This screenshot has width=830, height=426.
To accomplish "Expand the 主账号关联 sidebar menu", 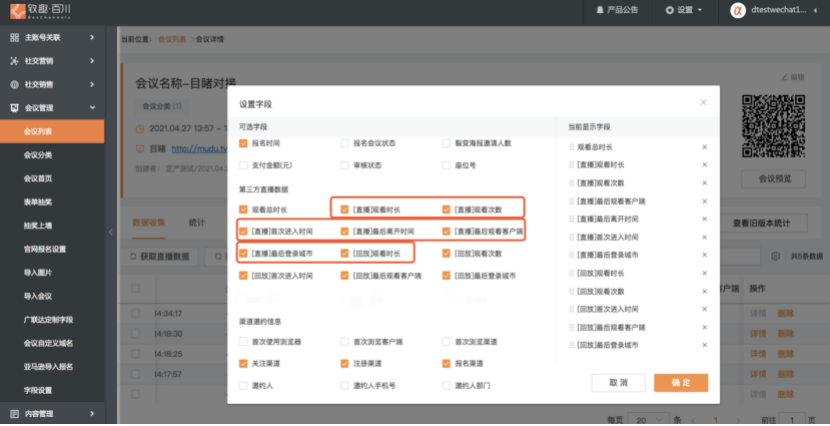I will (52, 37).
